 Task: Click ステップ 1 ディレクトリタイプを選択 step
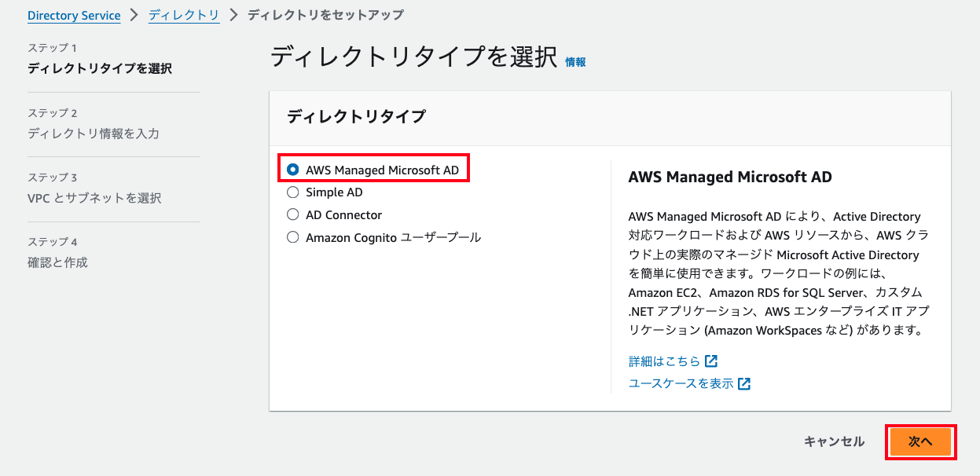100,59
